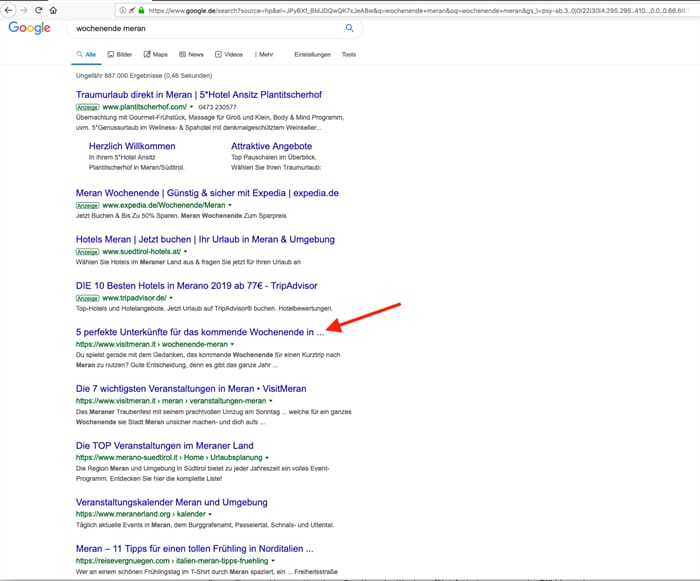Click the Anzeige badge of the TripAdvisor ad
700x581 pixels.
88,299
